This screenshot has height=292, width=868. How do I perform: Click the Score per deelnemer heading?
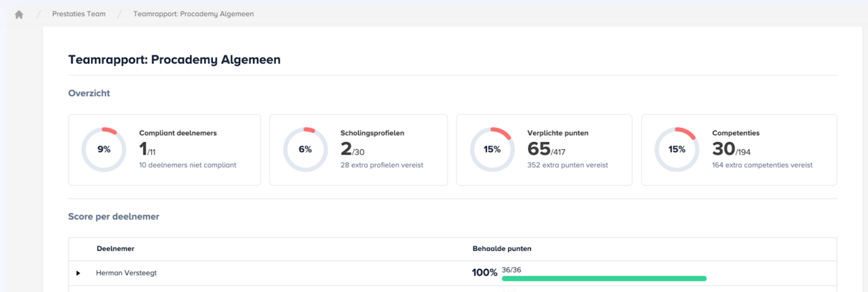[x=114, y=217]
